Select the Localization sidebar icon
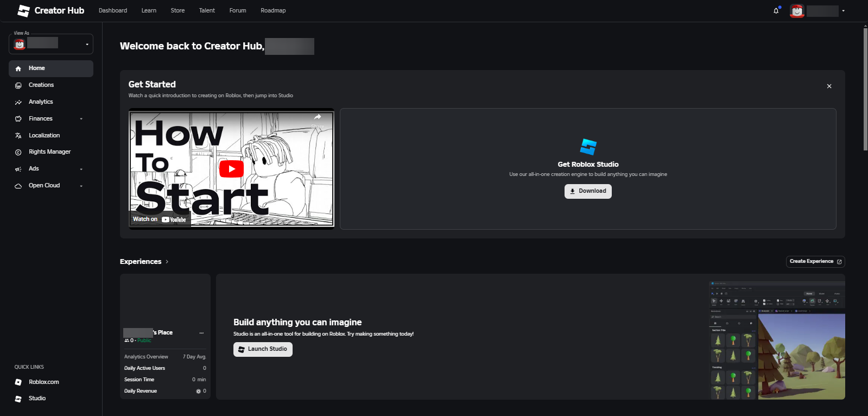Image resolution: width=868 pixels, height=416 pixels. point(18,136)
